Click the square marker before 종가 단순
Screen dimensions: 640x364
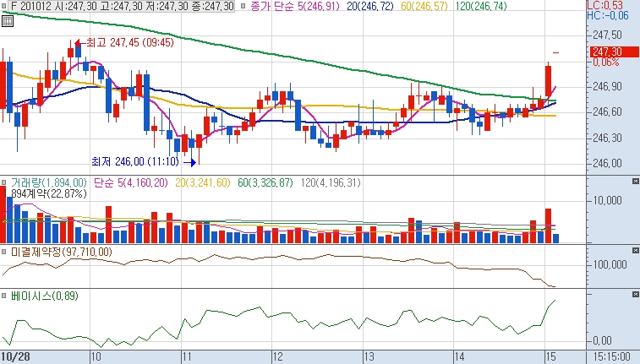[x=243, y=6]
